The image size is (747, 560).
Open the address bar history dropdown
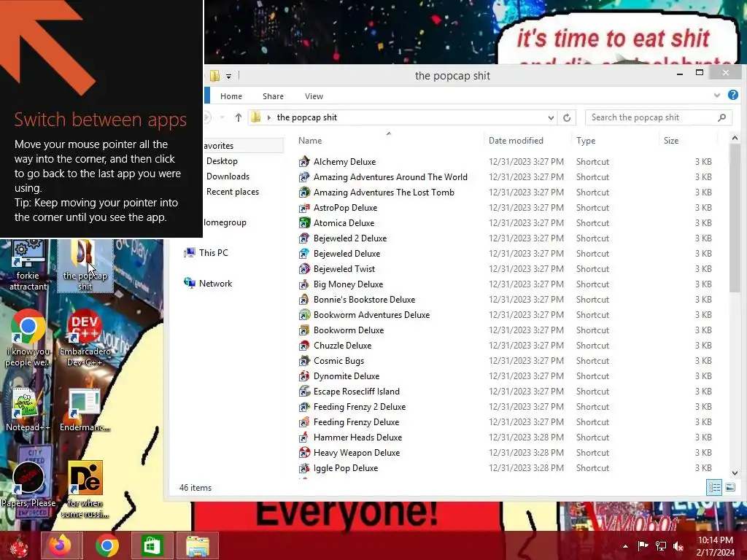click(551, 117)
